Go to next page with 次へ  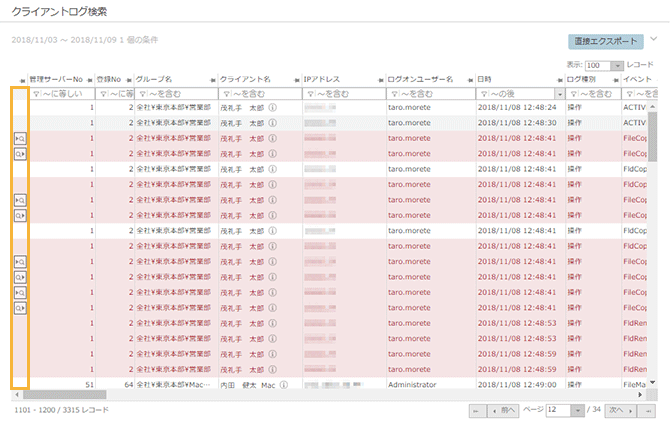coord(619,410)
